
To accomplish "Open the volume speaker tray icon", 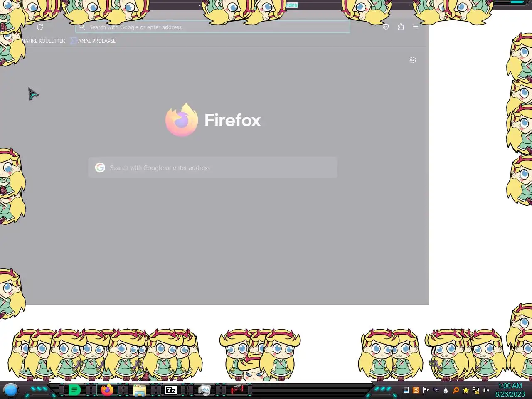I will pos(486,390).
